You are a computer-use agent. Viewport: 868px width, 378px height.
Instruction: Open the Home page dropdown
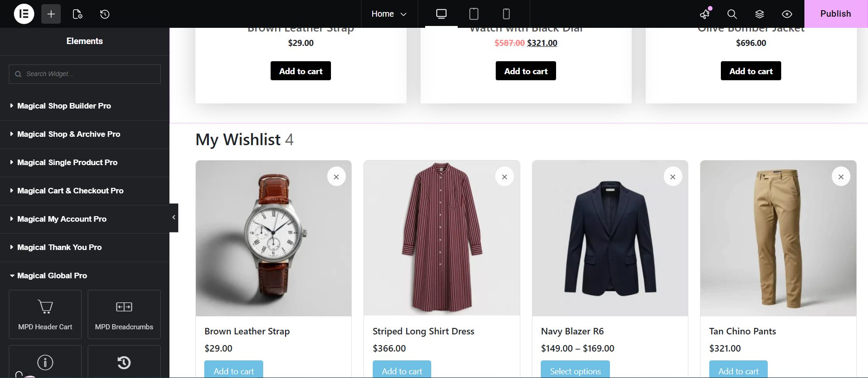point(389,14)
